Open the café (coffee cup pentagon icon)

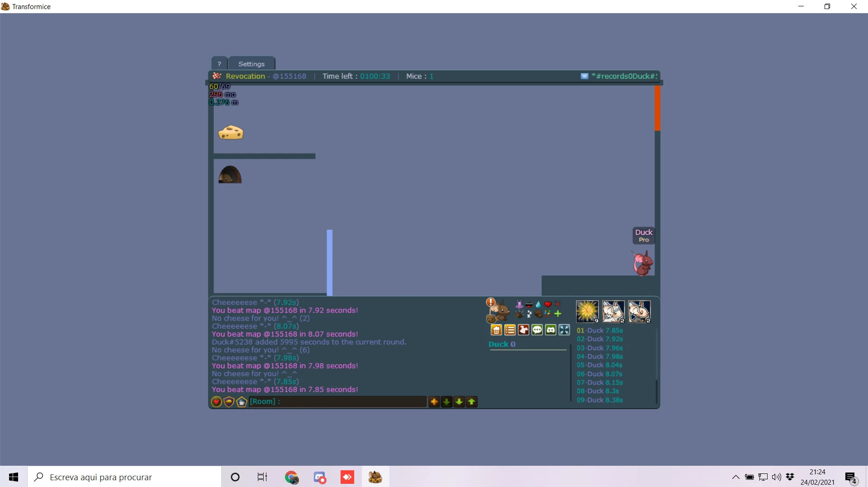pos(242,402)
